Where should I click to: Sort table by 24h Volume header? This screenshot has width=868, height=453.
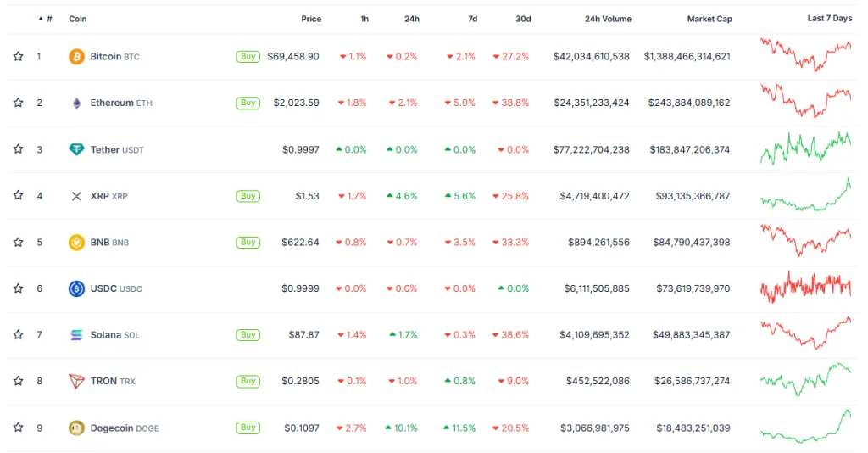(x=608, y=19)
